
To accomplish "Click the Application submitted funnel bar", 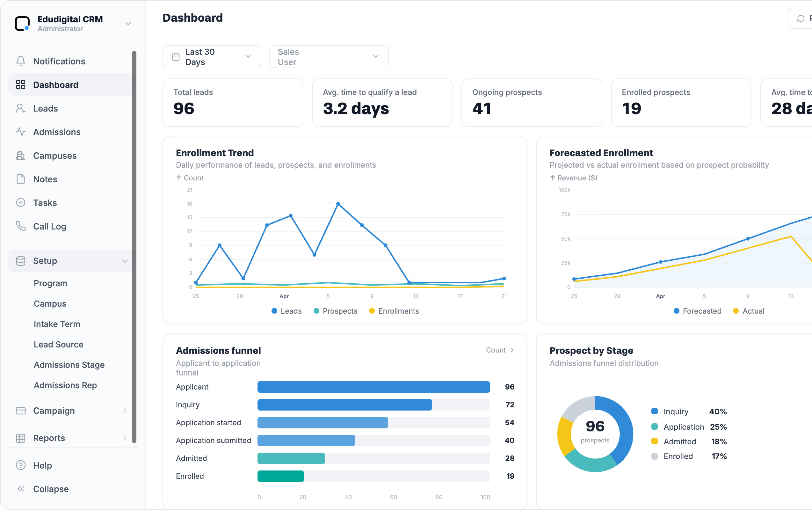I will [306, 441].
